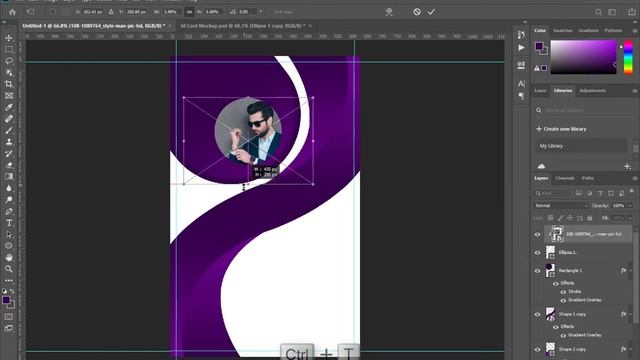Click the toolbar foreground color swatch
The image size is (640, 360).
pos(6,300)
